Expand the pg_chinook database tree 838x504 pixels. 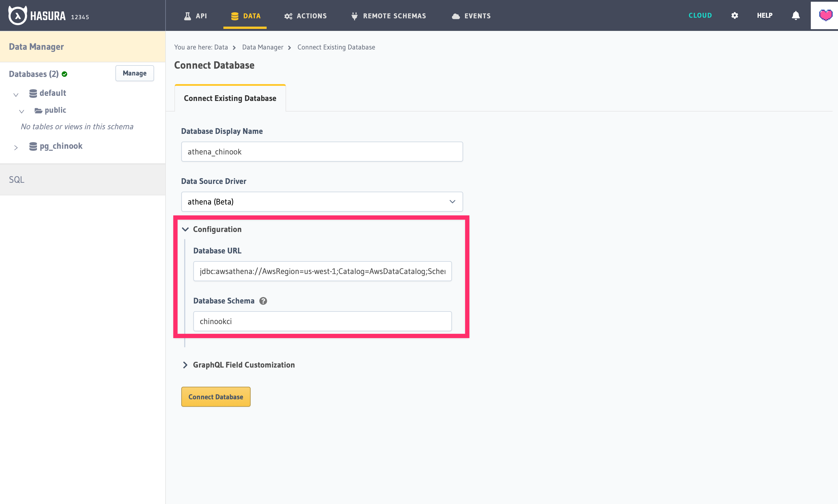pos(16,147)
